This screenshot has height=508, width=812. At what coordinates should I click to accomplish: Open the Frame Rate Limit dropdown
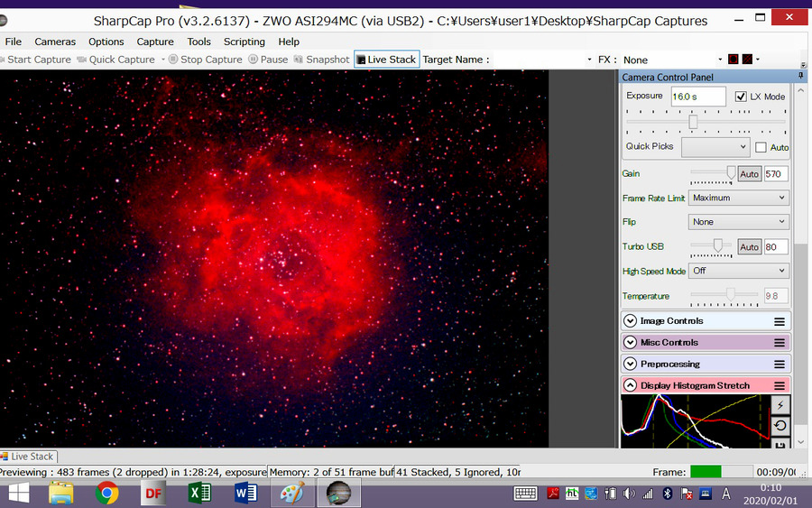coord(738,198)
